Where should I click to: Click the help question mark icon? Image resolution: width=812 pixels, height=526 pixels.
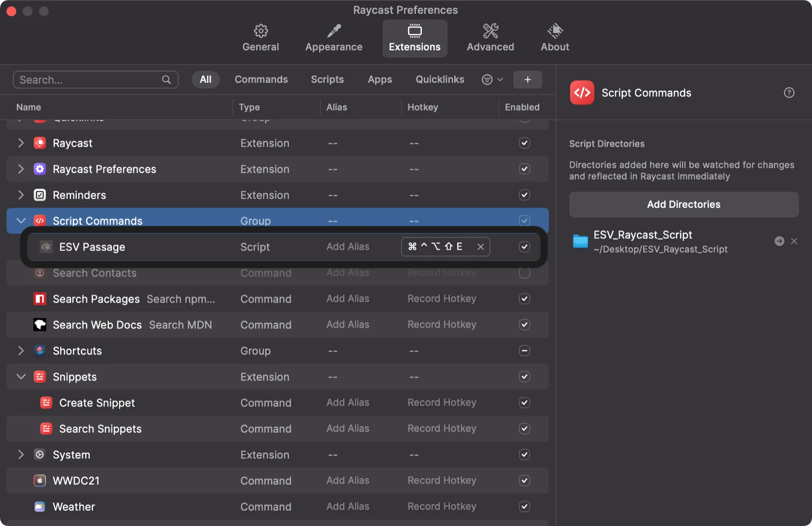click(x=789, y=93)
